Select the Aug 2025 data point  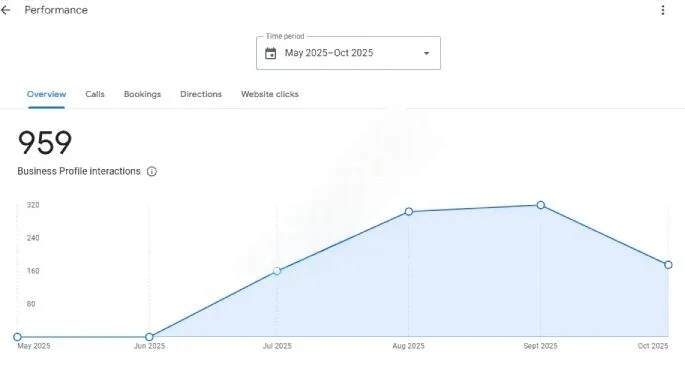[408, 211]
